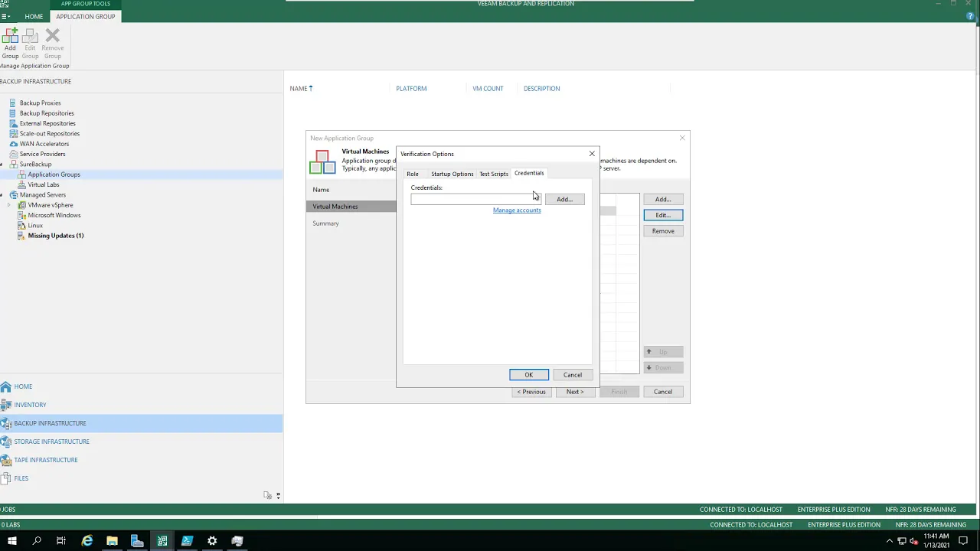Cancel the New Application Group wizard
The width and height of the screenshot is (980, 551).
[x=663, y=392]
